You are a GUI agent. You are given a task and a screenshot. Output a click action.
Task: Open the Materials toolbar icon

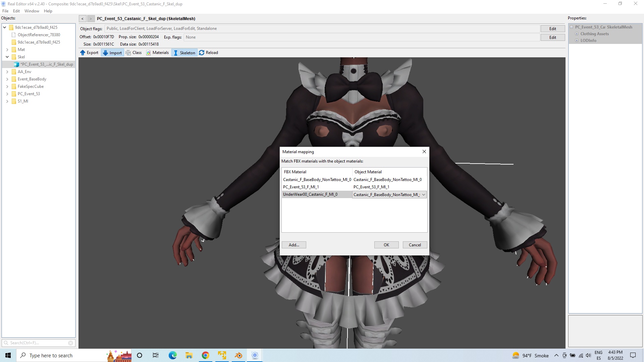click(x=149, y=53)
